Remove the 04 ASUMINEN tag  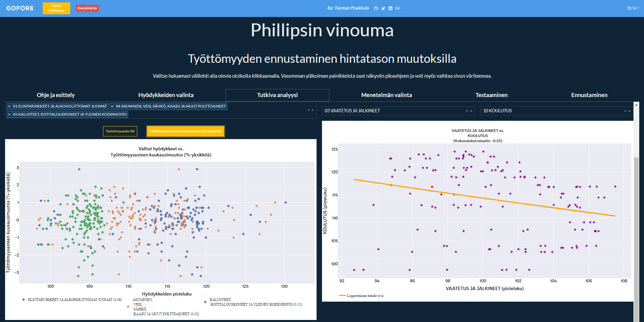click(x=112, y=106)
